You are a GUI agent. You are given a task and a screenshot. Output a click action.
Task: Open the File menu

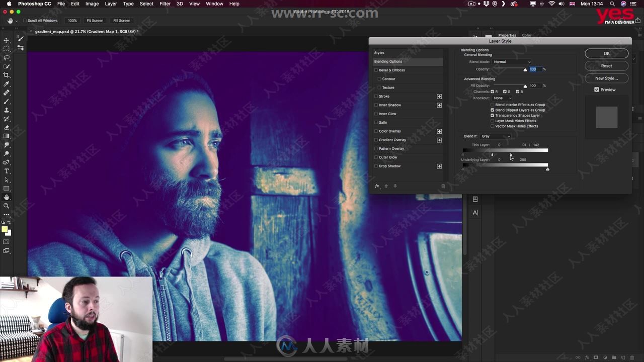coord(61,4)
